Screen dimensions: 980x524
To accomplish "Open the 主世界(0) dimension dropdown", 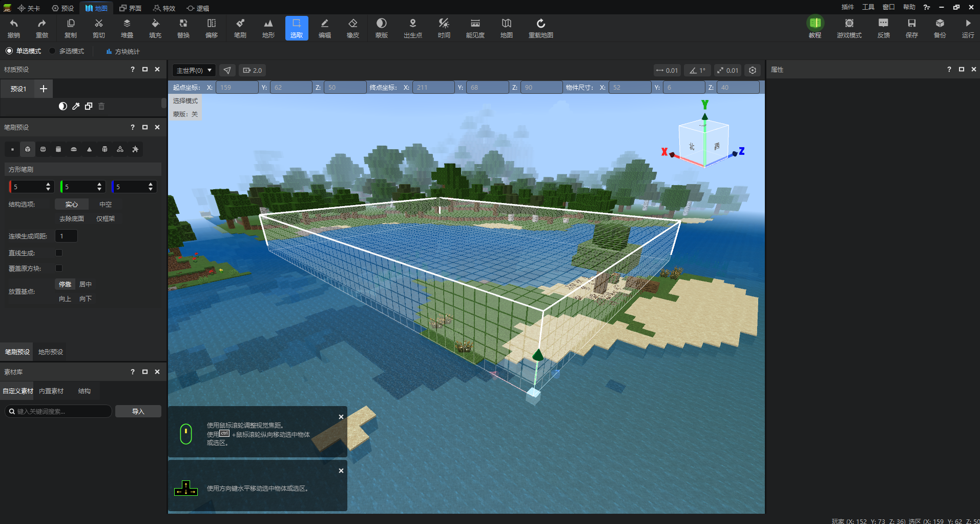I will [x=194, y=70].
